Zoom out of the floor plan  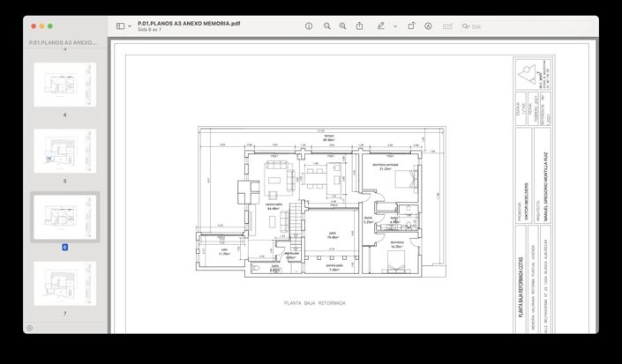(x=327, y=26)
